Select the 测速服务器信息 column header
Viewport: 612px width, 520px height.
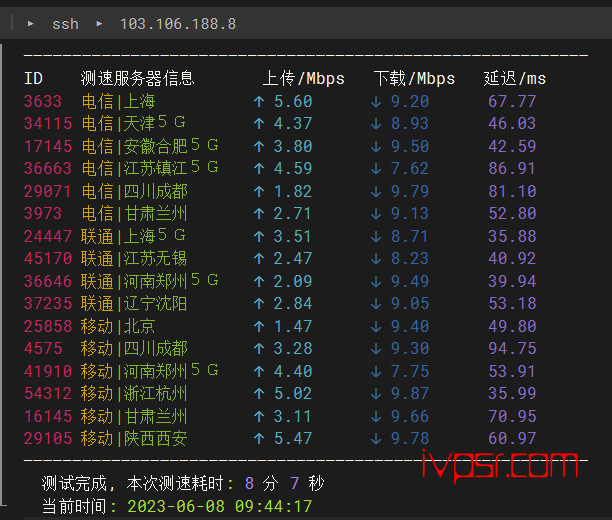137,78
